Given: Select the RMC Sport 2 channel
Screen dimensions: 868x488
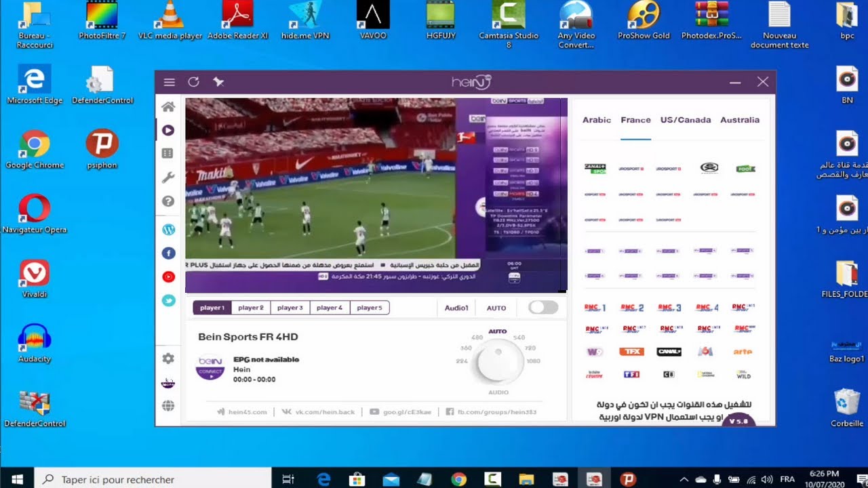Looking at the screenshot, I should pos(632,308).
